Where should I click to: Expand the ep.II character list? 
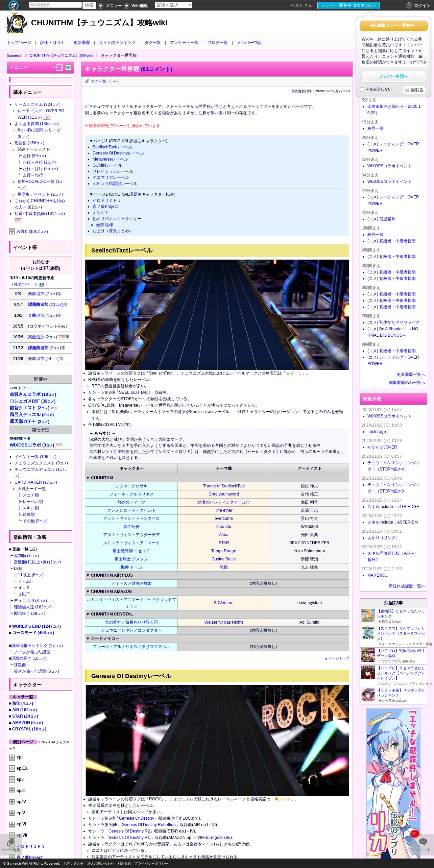[x=12, y=779]
